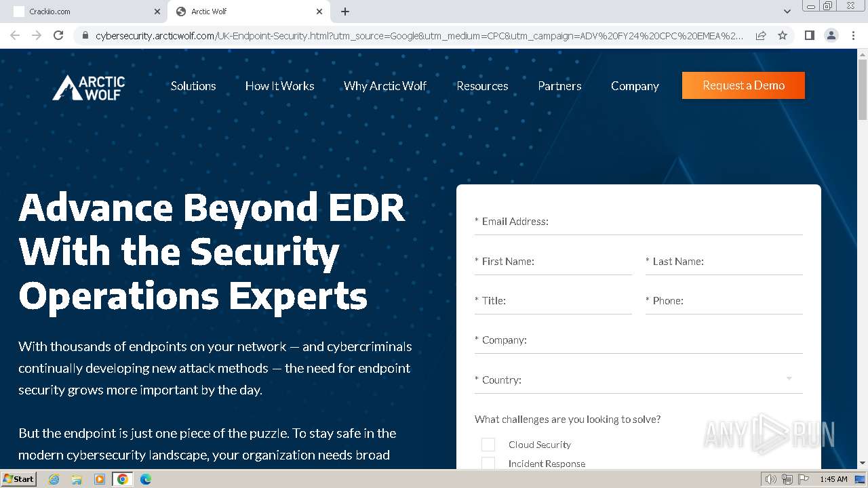Focus the Last Name field

[x=724, y=262]
